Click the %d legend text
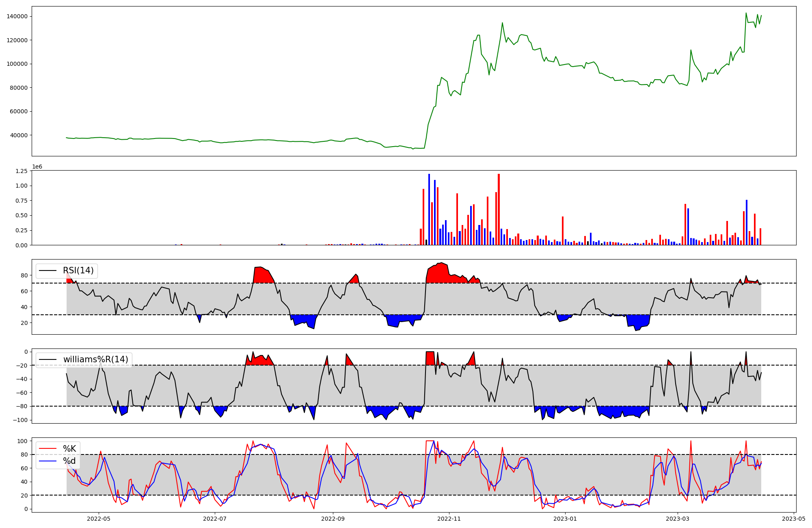Viewport: 812px width, 528px height. pos(69,461)
